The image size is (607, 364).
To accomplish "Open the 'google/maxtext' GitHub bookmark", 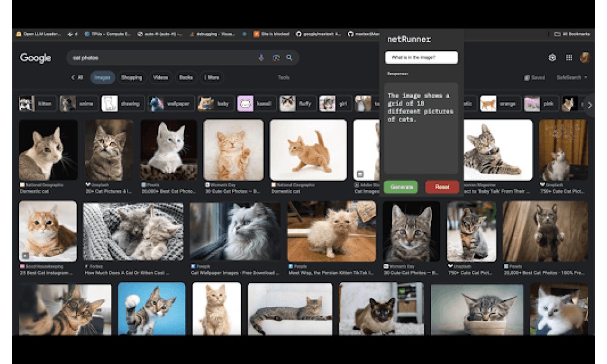I will click(318, 34).
